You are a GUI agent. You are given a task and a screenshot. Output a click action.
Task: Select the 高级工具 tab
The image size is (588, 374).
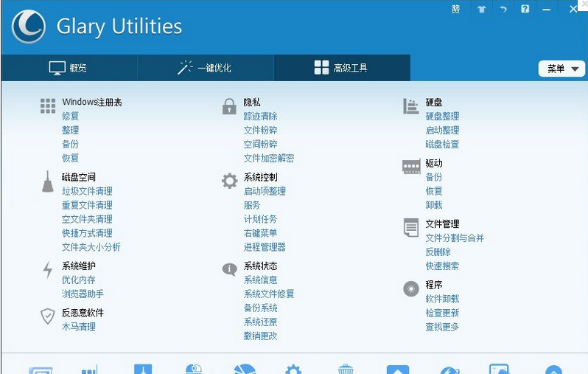coord(341,68)
